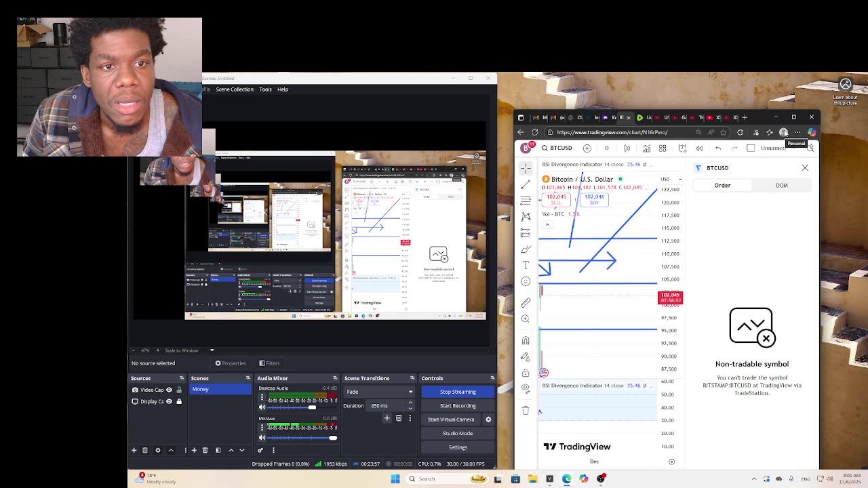Click the compare or add symbol plus icon

[x=587, y=148]
